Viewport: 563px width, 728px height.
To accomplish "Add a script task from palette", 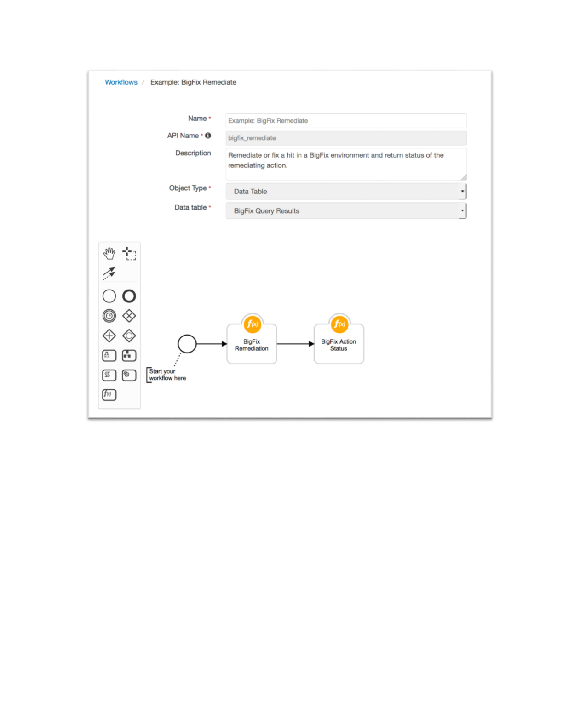I will [109, 375].
